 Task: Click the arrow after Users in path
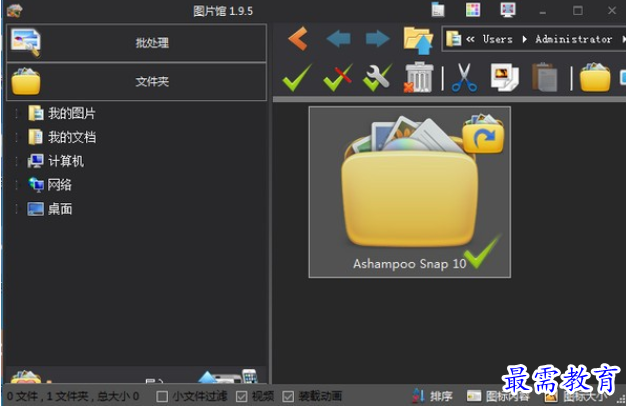[524, 39]
